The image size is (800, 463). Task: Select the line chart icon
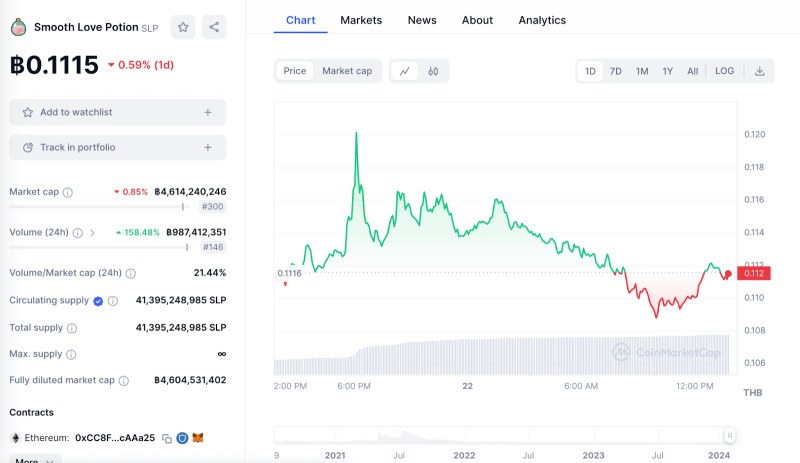pos(405,71)
